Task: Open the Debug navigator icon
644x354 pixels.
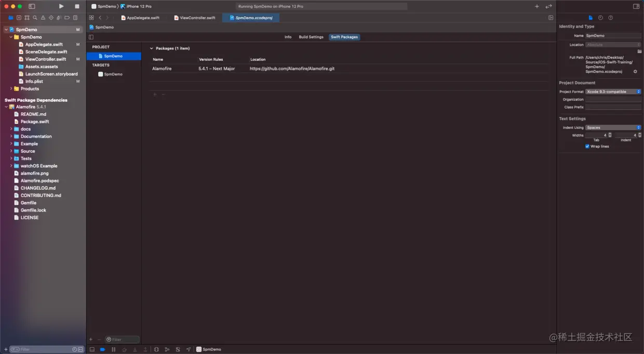Action: coord(59,18)
